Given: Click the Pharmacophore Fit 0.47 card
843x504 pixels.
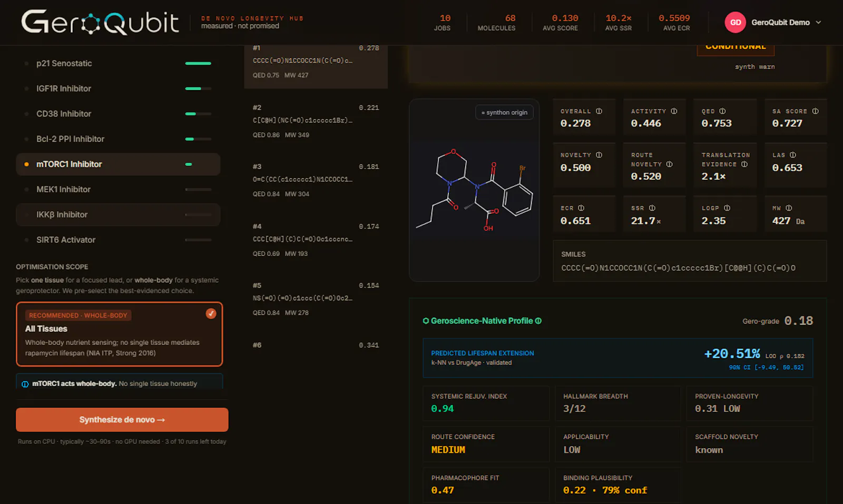Looking at the screenshot, I should click(x=486, y=485).
